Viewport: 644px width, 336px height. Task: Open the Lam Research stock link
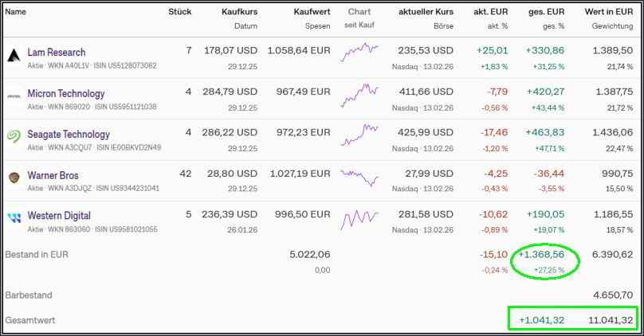57,52
